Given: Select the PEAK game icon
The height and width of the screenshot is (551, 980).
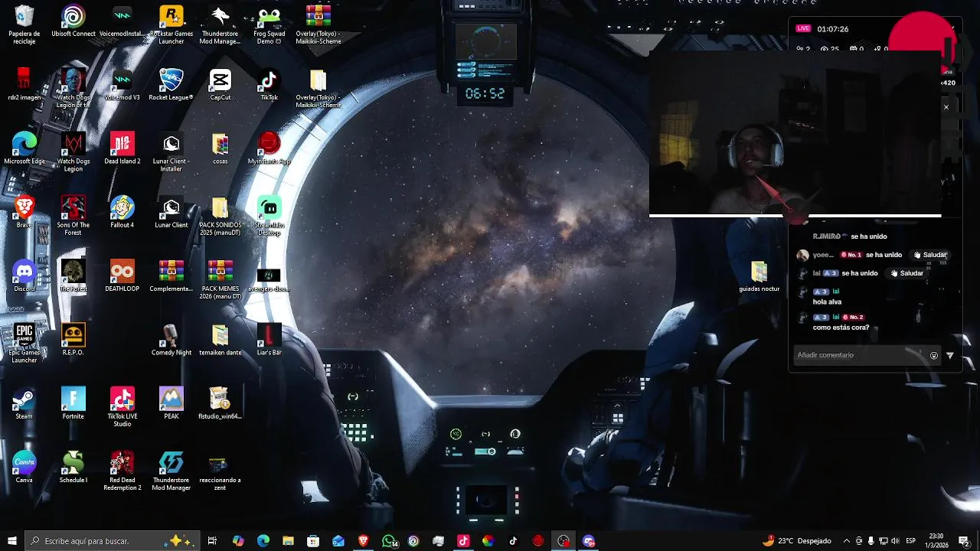Looking at the screenshot, I should tap(171, 403).
